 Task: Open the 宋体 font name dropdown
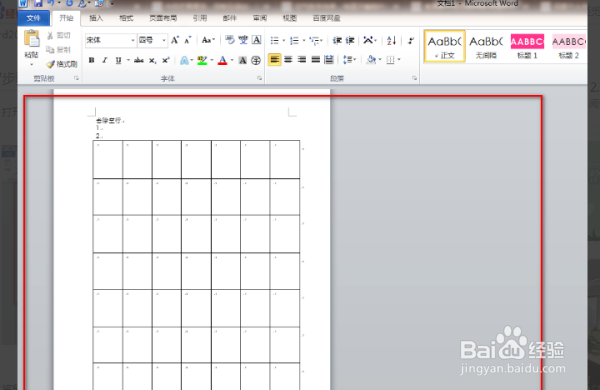click(132, 40)
